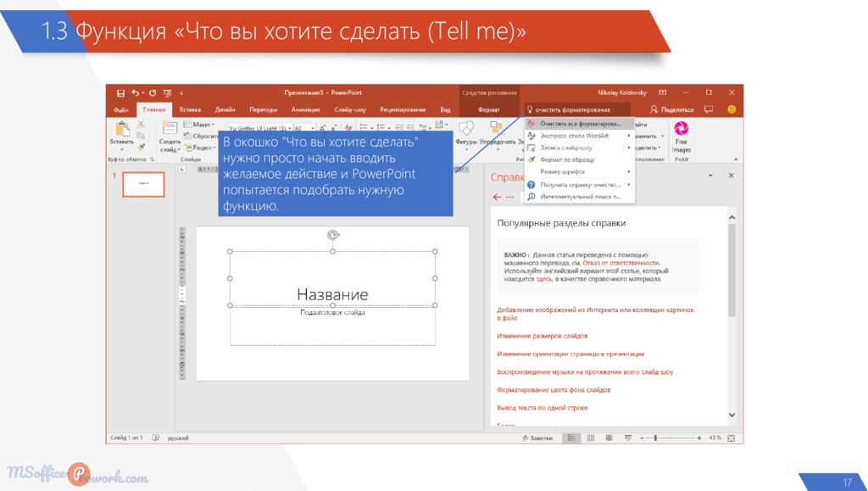Switch to the Вставка tab
Image resolution: width=868 pixels, height=491 pixels.
190,109
